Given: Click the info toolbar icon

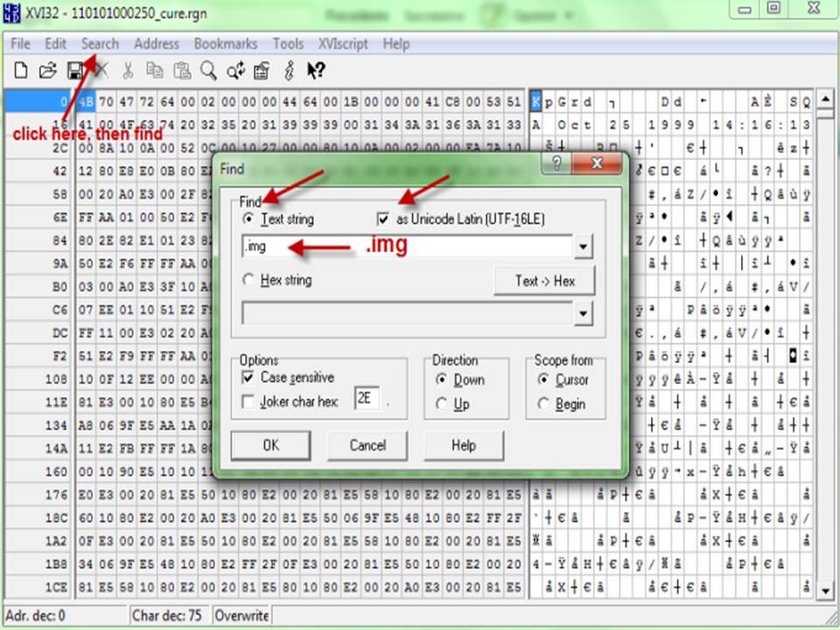Looking at the screenshot, I should (x=289, y=70).
